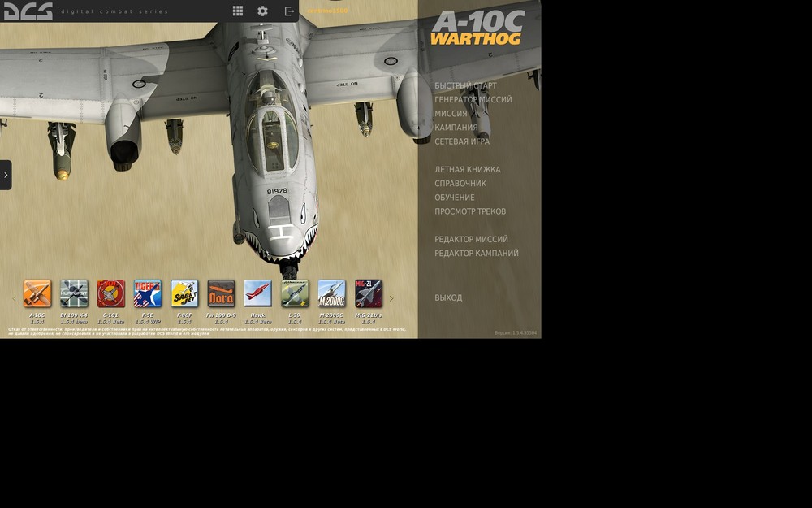Select the A-10C module icon

(37, 293)
